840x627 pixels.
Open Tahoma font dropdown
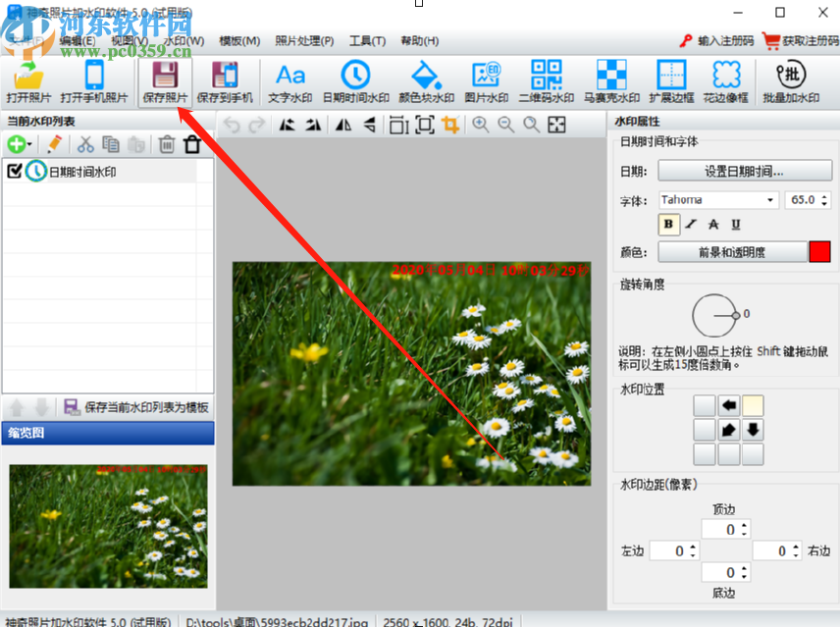point(769,200)
